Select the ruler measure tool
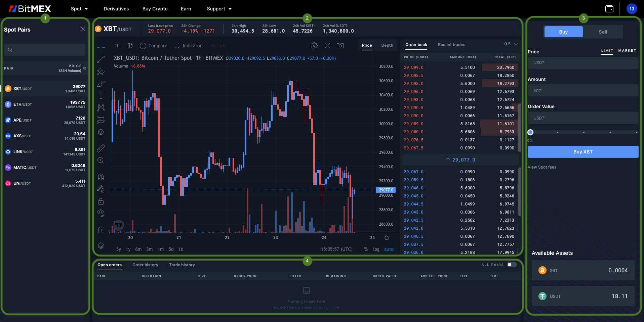Image resolution: width=644 pixels, height=322 pixels. 101,148
